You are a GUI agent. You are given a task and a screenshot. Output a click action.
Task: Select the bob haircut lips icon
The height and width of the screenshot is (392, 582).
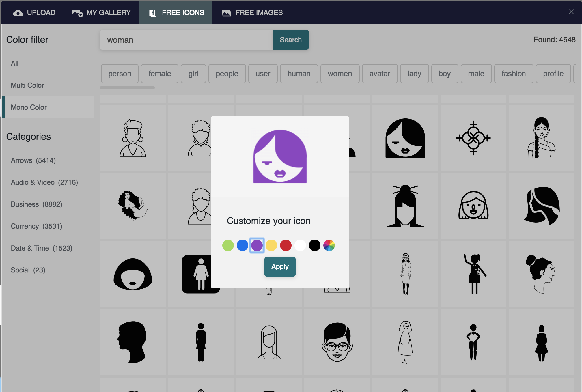pyautogui.click(x=133, y=274)
